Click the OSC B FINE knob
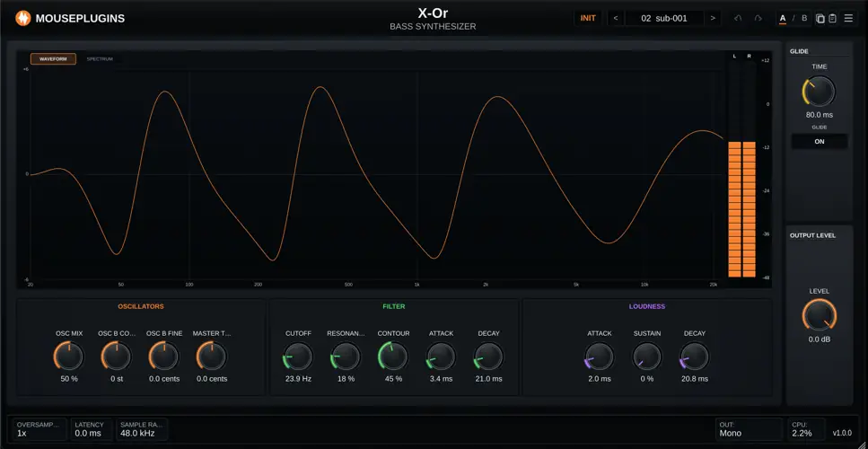 [164, 356]
